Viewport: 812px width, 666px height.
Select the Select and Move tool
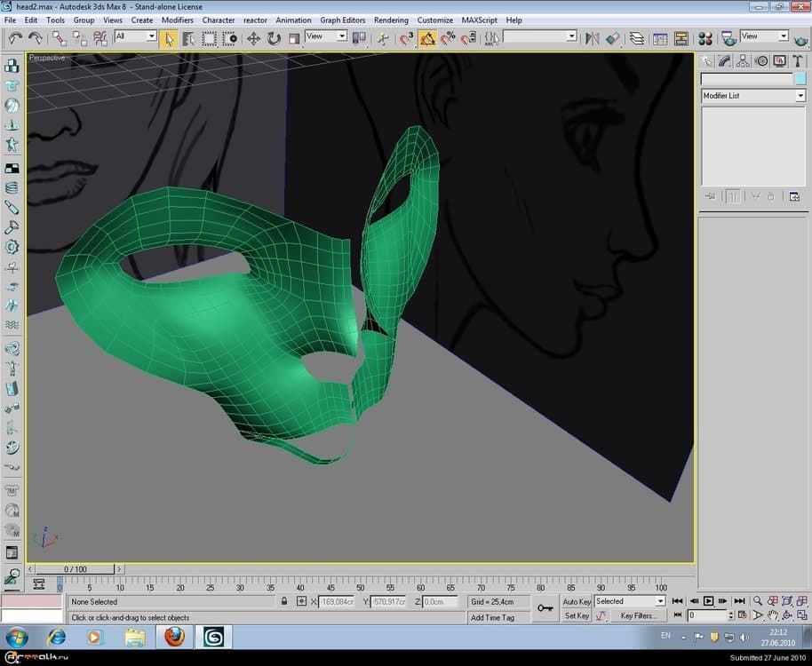[253, 38]
